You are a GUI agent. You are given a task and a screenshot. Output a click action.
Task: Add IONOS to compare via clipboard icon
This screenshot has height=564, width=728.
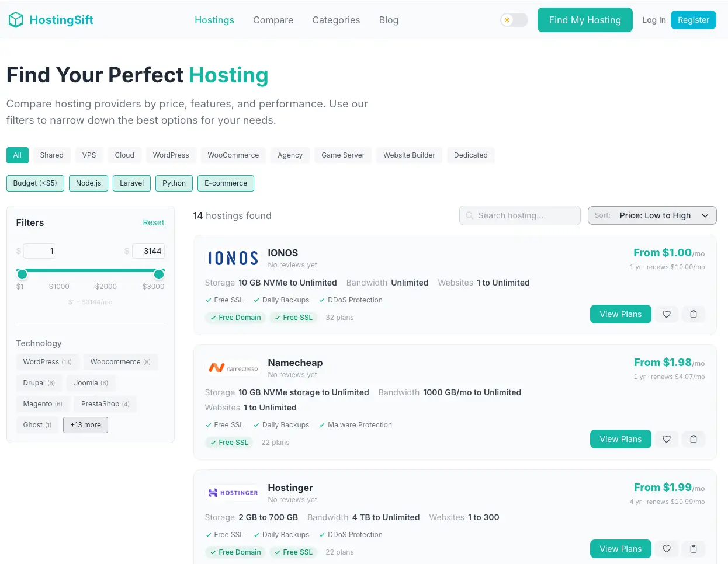click(694, 314)
